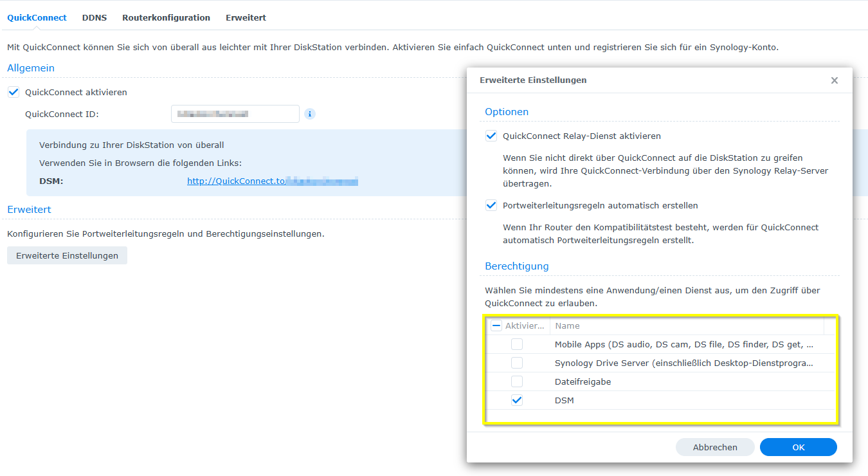This screenshot has height=476, width=868.
Task: Click the QuickConnect ID input field
Action: tap(235, 114)
